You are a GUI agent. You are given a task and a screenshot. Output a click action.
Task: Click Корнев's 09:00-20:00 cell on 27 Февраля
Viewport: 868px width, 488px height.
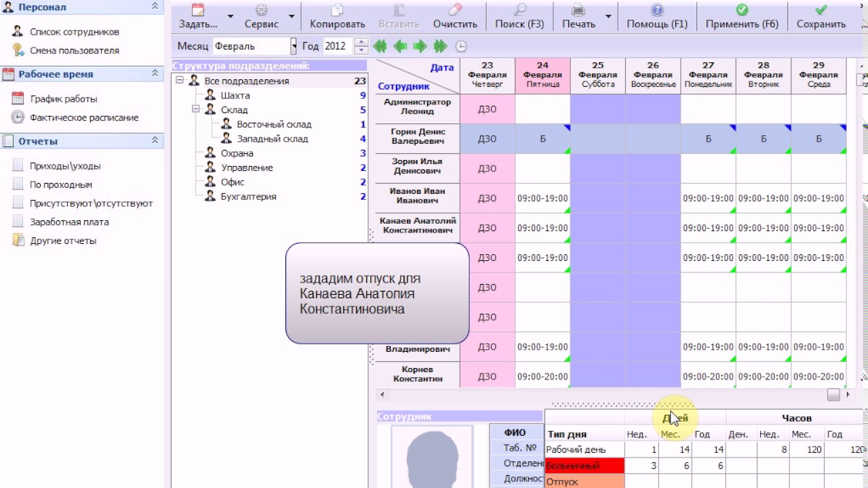point(708,377)
